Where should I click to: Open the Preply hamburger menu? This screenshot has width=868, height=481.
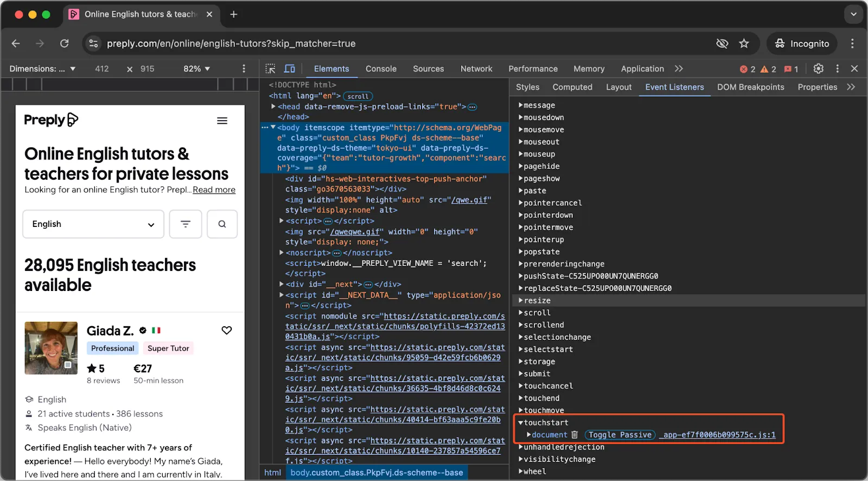pyautogui.click(x=222, y=121)
